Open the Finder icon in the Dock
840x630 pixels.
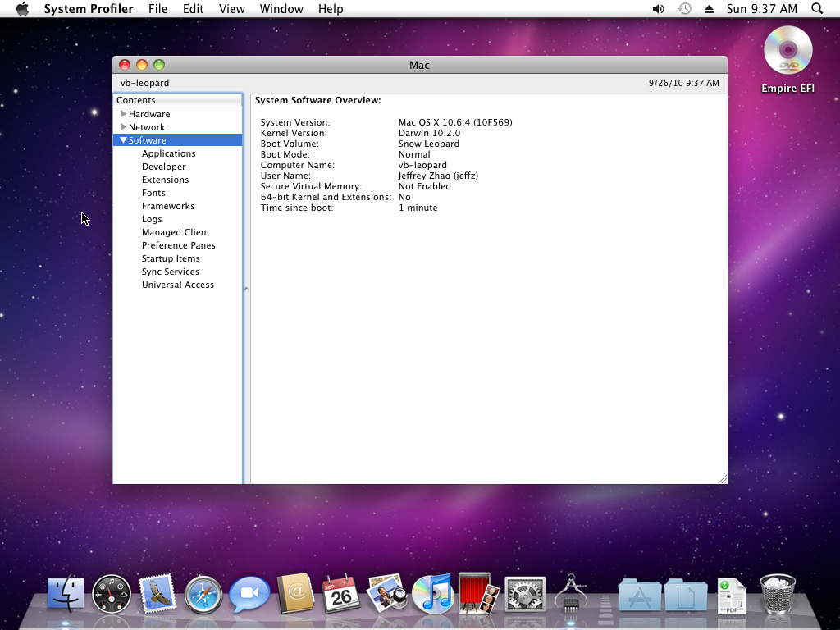coord(66,594)
